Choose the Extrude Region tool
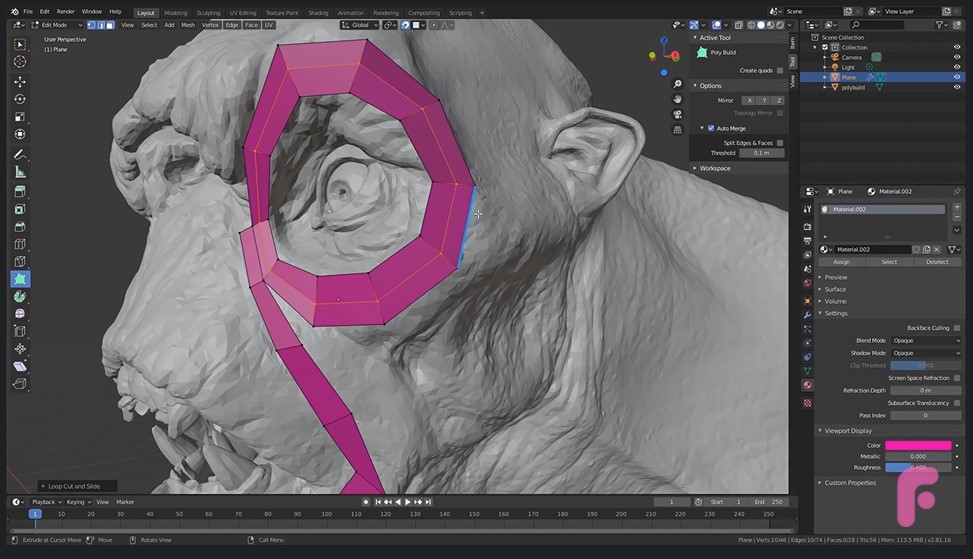 pos(20,191)
